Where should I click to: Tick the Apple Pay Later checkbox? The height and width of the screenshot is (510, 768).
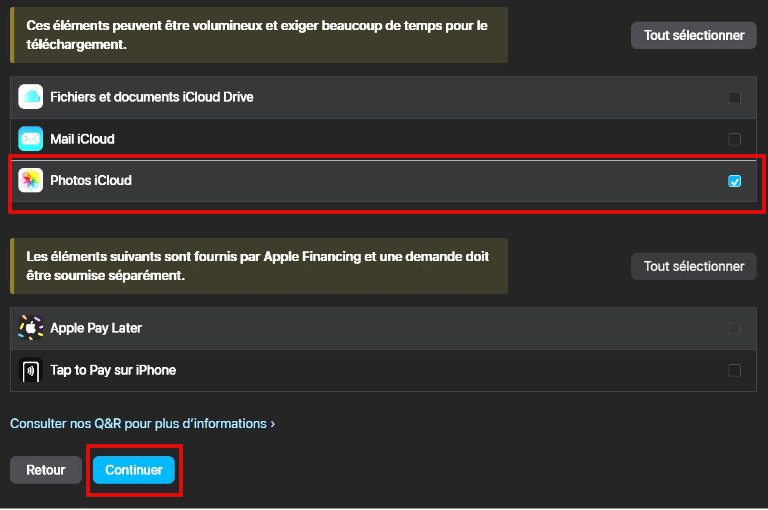point(735,328)
